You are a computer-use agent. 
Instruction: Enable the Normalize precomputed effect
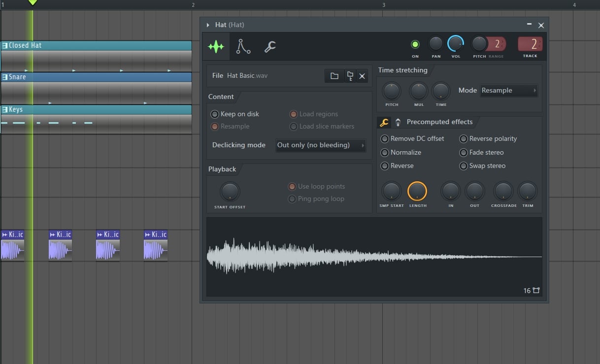click(x=385, y=152)
